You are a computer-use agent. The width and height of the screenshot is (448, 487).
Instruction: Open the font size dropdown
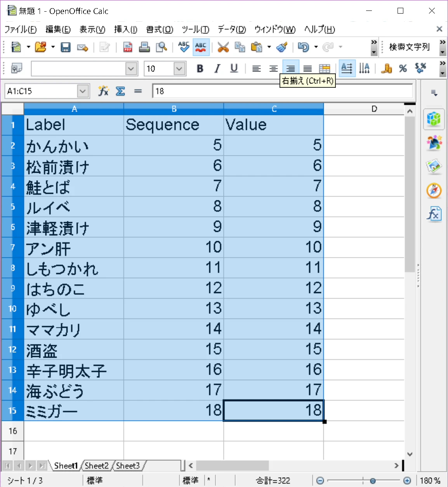coord(179,69)
